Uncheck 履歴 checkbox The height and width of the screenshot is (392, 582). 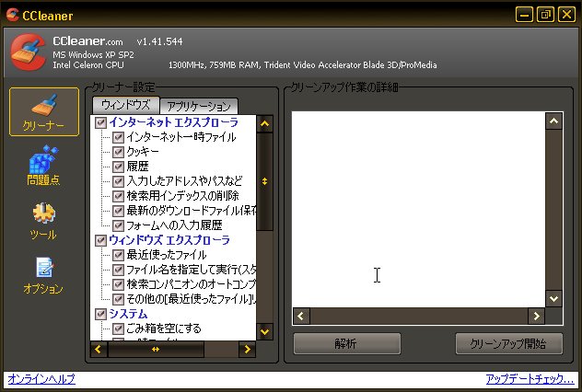coord(118,167)
